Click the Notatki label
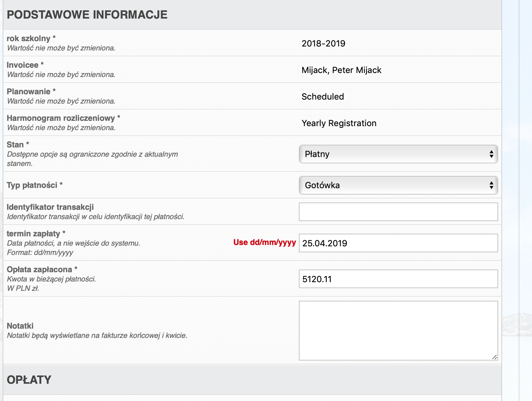532x401 pixels. pyautogui.click(x=20, y=326)
